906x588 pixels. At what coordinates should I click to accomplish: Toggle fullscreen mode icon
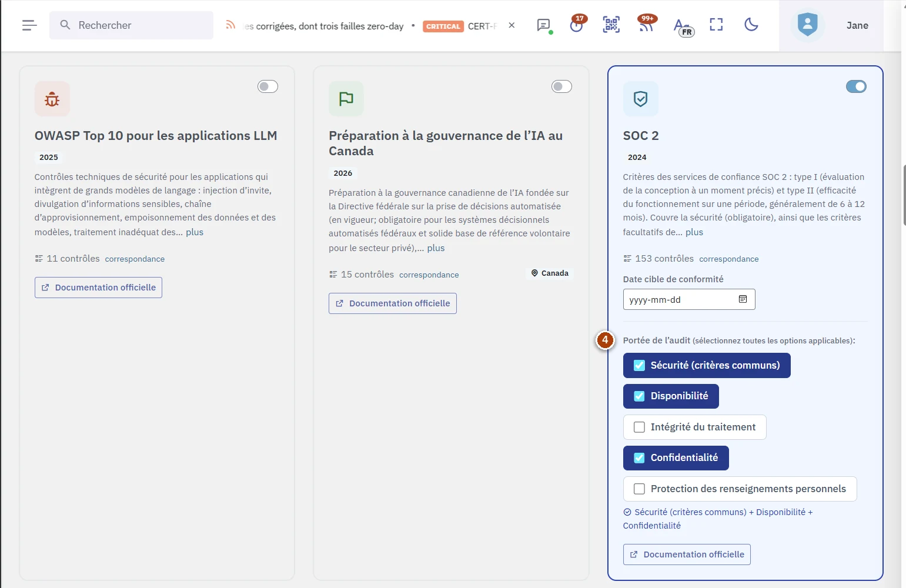716,25
